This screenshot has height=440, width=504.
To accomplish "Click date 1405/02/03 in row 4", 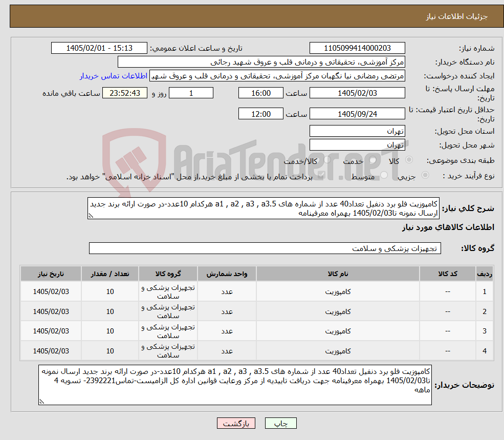I will [x=51, y=351].
